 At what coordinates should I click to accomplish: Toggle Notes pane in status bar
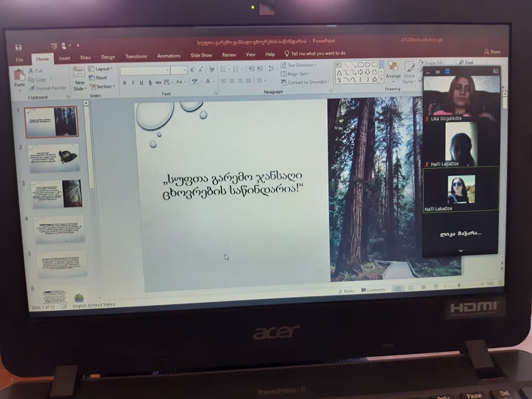346,291
